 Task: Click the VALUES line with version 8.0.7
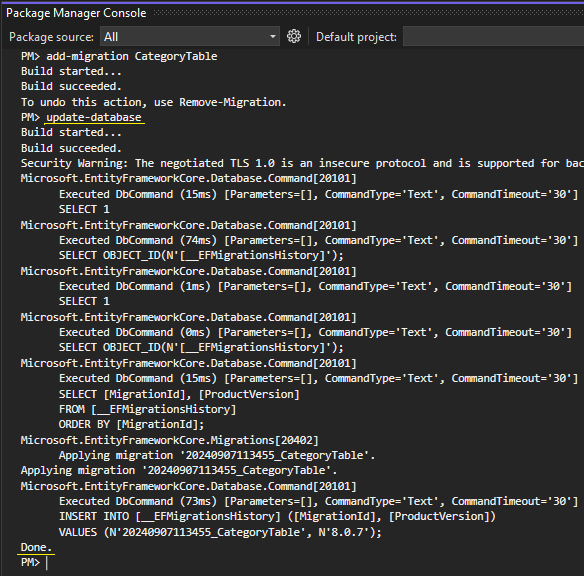coord(220,532)
